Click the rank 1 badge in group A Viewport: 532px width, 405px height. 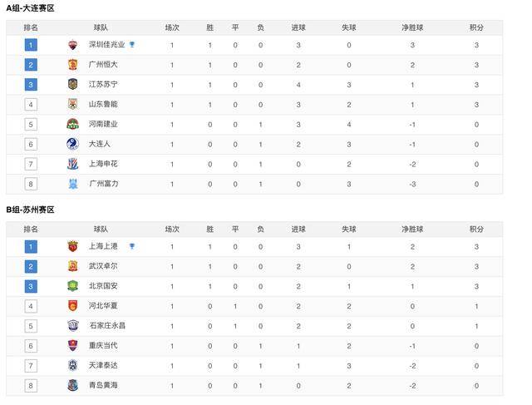(x=31, y=45)
